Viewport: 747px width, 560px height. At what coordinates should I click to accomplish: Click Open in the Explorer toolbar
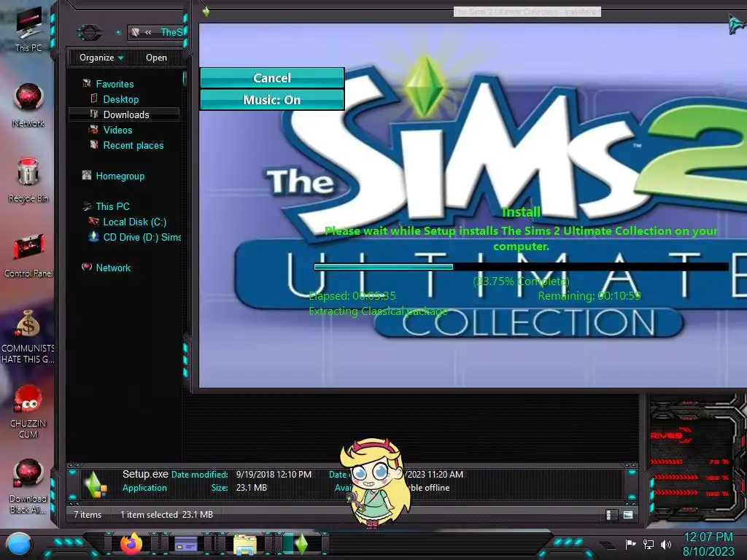pyautogui.click(x=156, y=58)
